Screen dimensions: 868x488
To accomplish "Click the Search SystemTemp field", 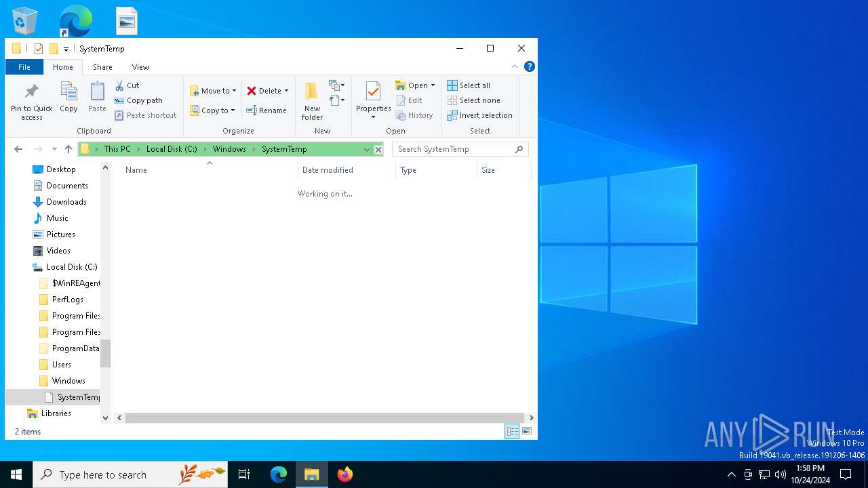I will 460,149.
